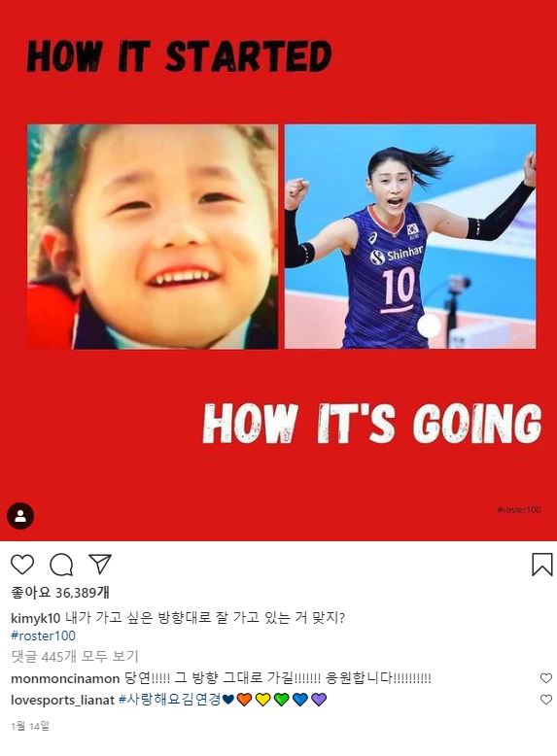557x756 pixels.
Task: View the 36,389 likes list
Action: pyautogui.click(x=60, y=593)
